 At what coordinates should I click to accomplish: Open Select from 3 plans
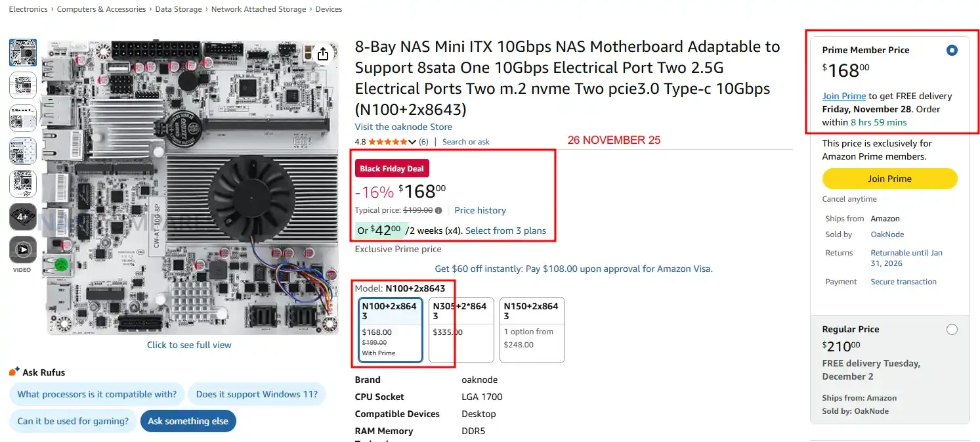coord(505,231)
